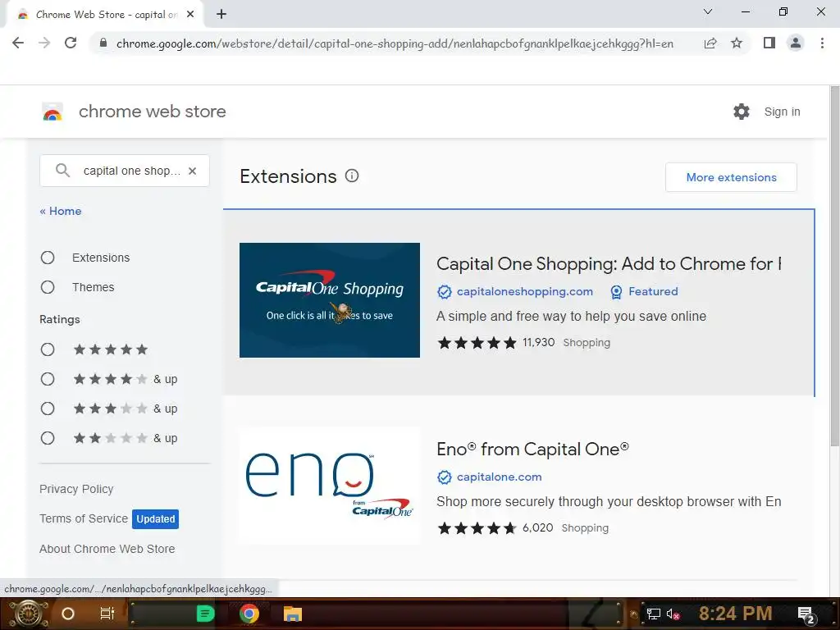
Task: Click the 11,930 ratings count
Action: (x=538, y=342)
